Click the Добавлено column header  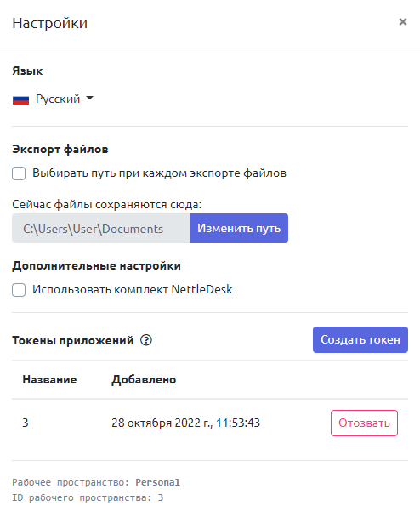pyautogui.click(x=144, y=379)
